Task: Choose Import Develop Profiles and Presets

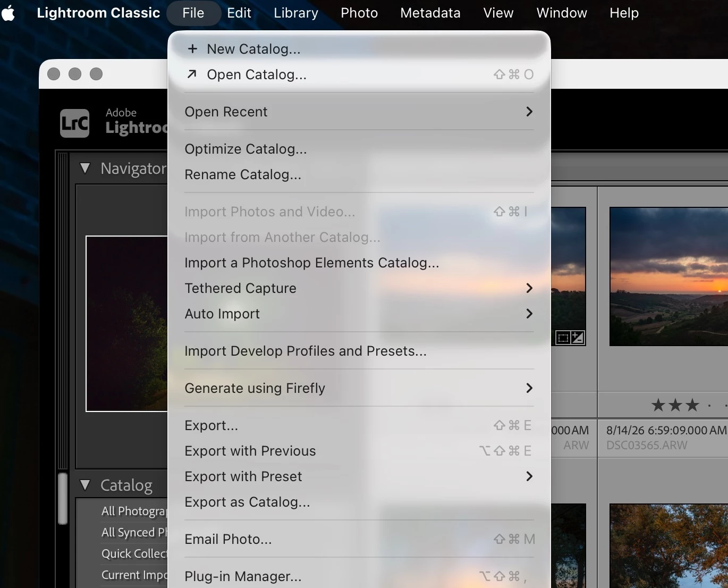Action: point(359,351)
